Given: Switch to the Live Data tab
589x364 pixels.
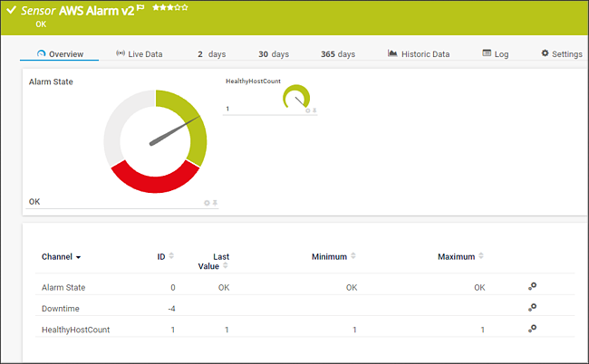Looking at the screenshot, I should [140, 54].
